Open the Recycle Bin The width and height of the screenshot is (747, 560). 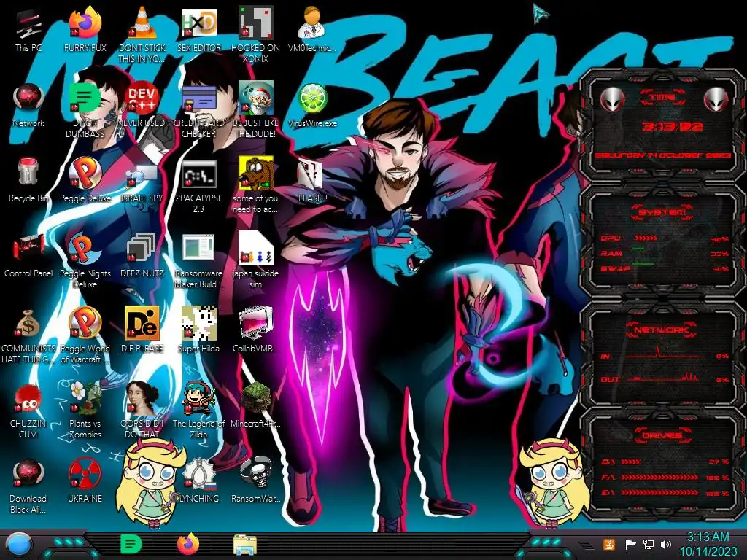28,181
